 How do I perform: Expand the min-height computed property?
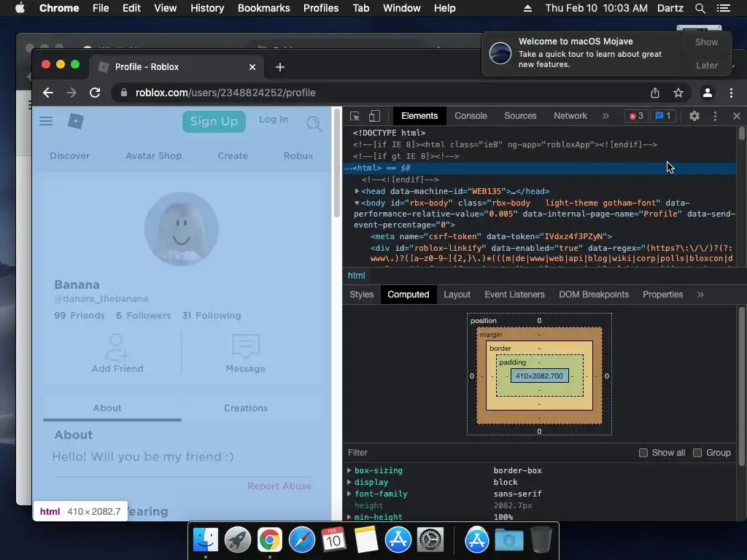pos(349,517)
